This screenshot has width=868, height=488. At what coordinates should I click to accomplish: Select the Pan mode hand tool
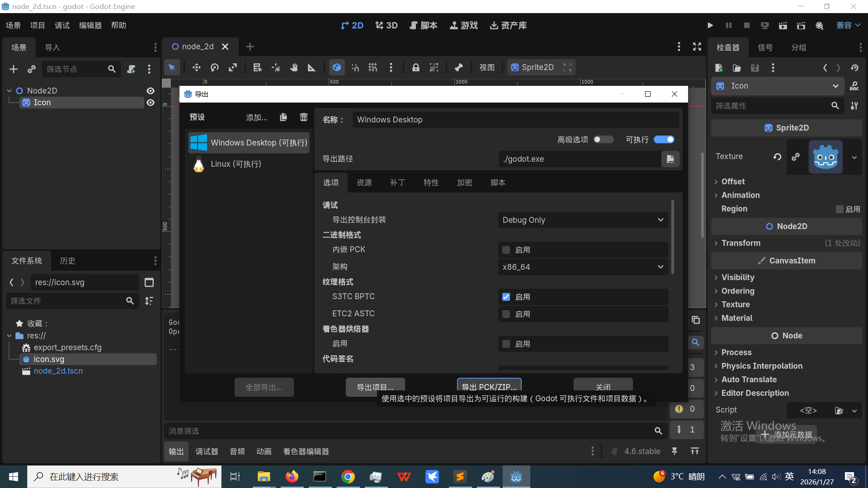point(294,68)
